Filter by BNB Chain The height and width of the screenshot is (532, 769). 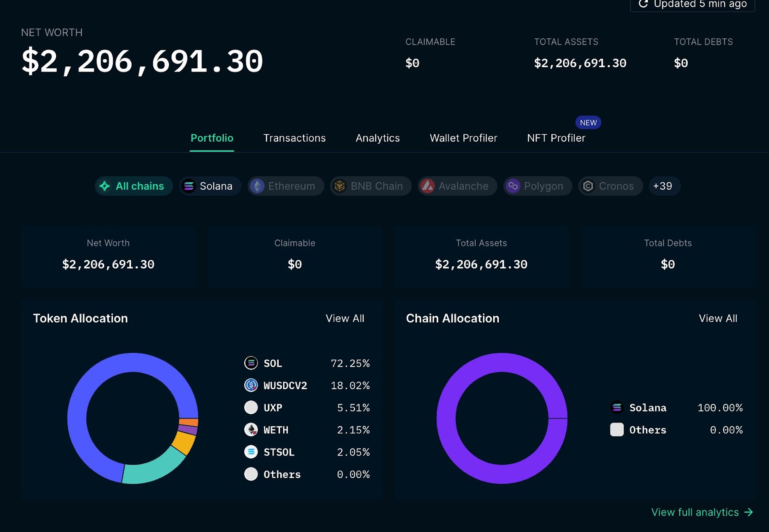(x=371, y=186)
